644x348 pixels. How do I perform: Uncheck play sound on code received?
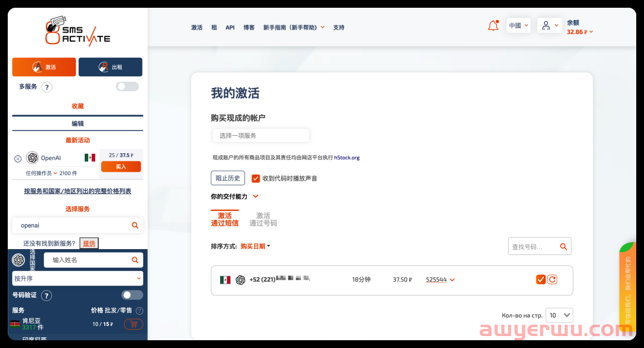255,179
